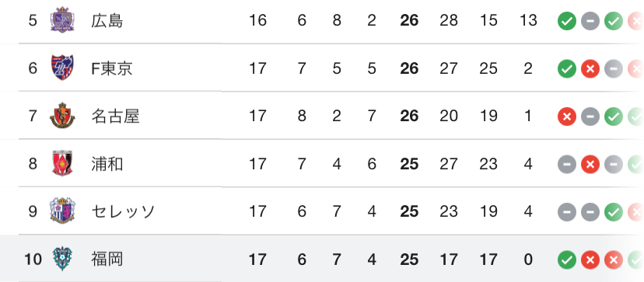Click the 福岡 team crest logo
The width and height of the screenshot is (644, 282).
click(62, 259)
